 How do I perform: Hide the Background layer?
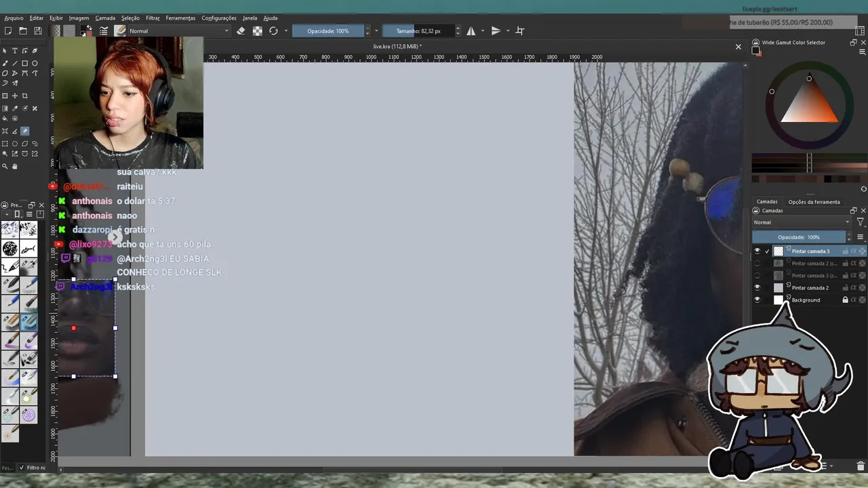(757, 300)
